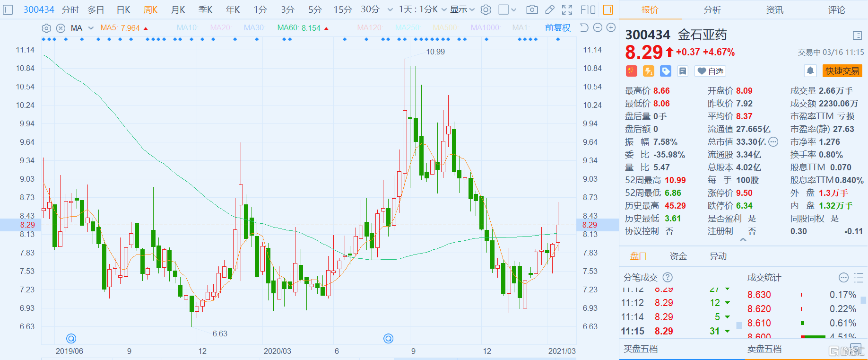This screenshot has height=360, width=868.
Task: Click the orange lightning level icon
Action: (x=649, y=71)
